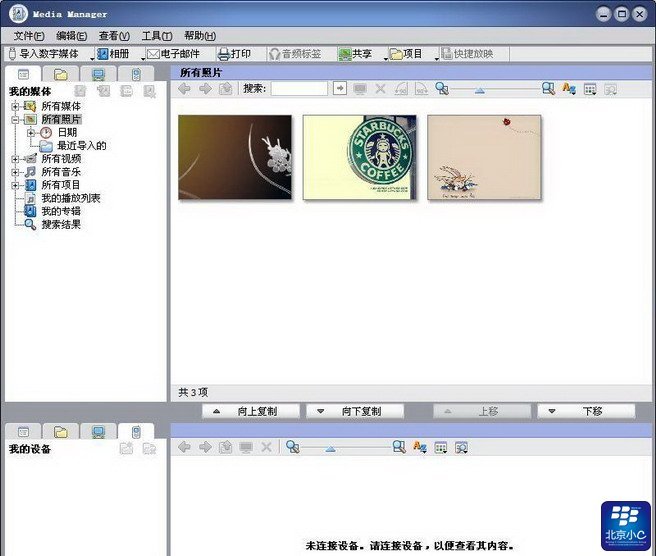Open the 帮助(H) menu

200,36
